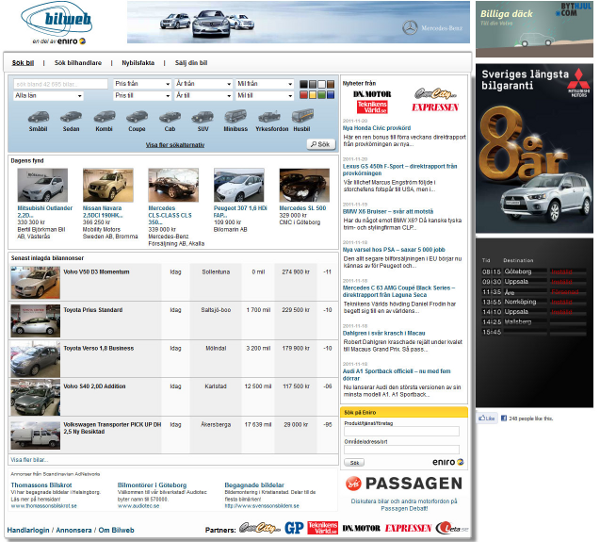Select the Cab convertible icon
This screenshot has height=542, width=600.
coord(170,116)
